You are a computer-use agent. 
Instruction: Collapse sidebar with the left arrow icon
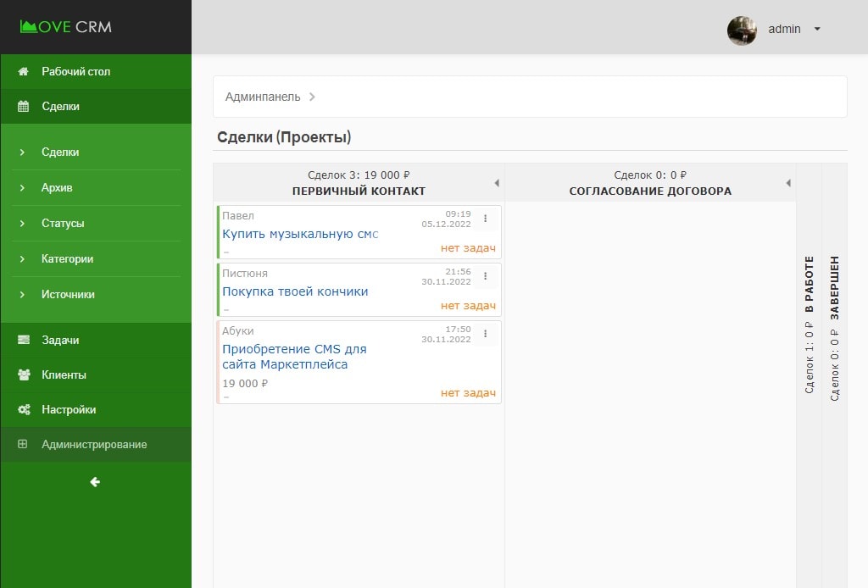coord(95,481)
